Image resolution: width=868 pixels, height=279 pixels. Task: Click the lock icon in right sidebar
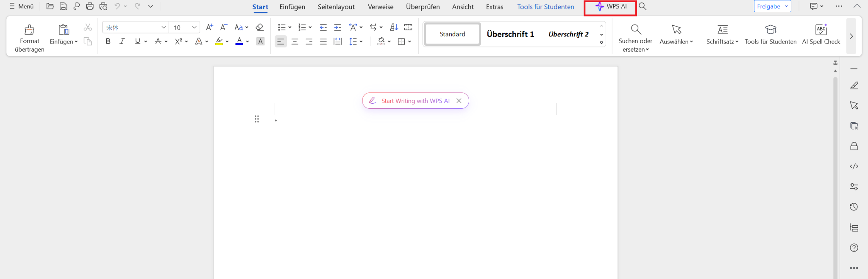pyautogui.click(x=854, y=146)
